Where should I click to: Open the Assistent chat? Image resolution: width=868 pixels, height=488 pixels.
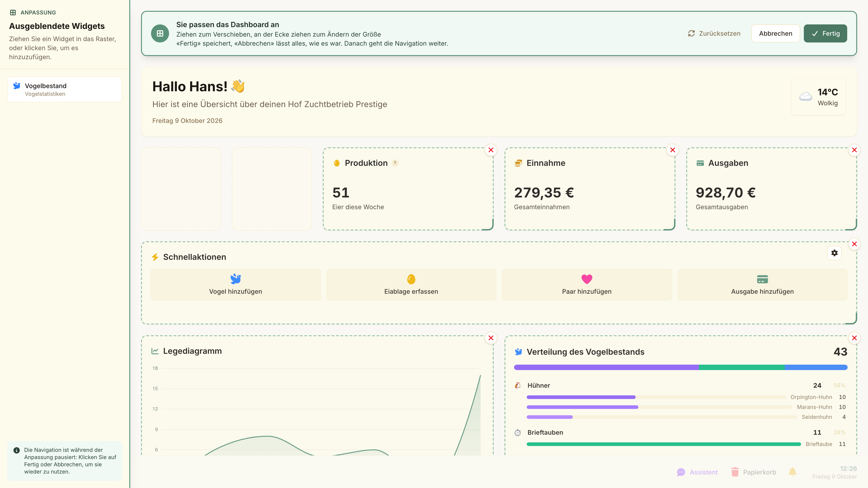[697, 472]
